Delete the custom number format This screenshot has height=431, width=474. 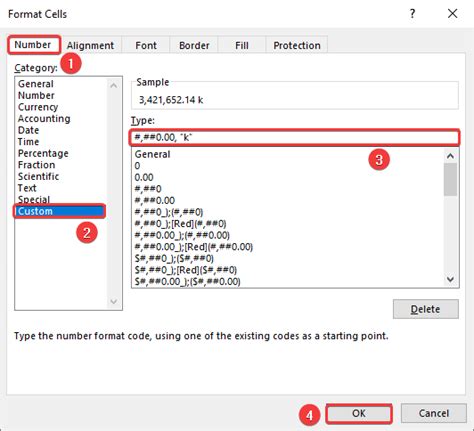426,309
